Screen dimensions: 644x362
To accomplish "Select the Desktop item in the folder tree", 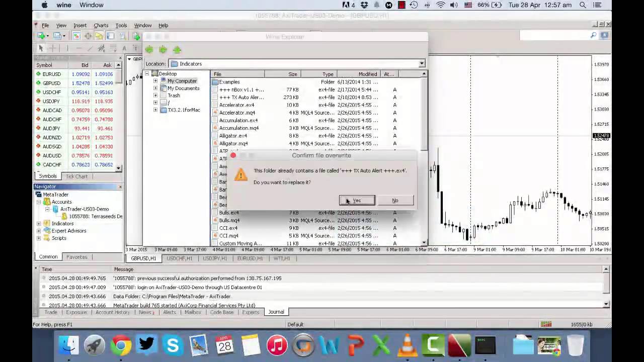I will 168,74.
